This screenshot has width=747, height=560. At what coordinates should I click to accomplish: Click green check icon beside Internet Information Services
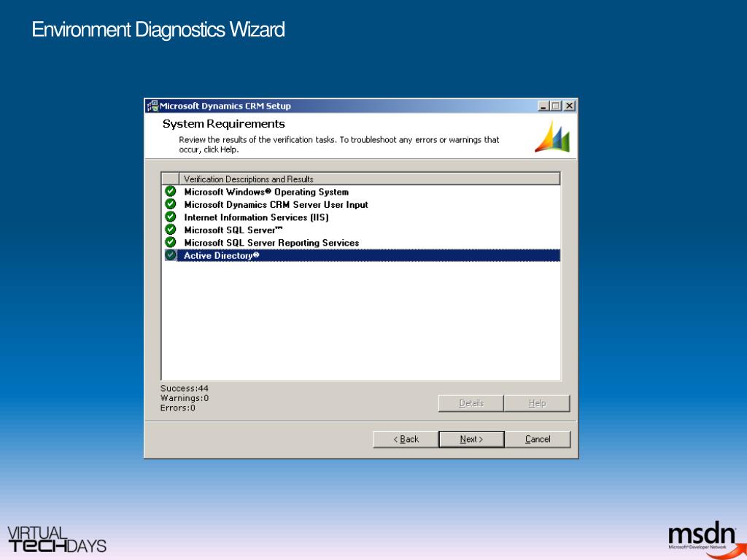171,217
